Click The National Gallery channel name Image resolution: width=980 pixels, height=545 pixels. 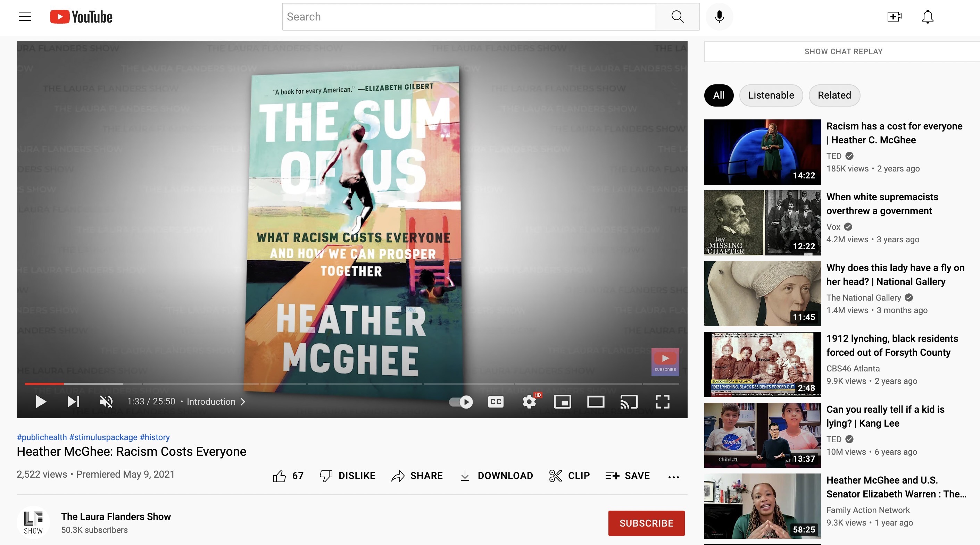click(864, 298)
